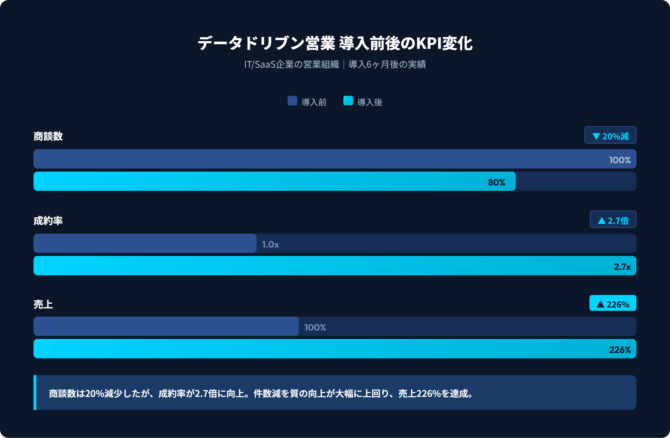Click the 導入後 legend color swatch
Screen dimensions: 670x438
(348, 101)
